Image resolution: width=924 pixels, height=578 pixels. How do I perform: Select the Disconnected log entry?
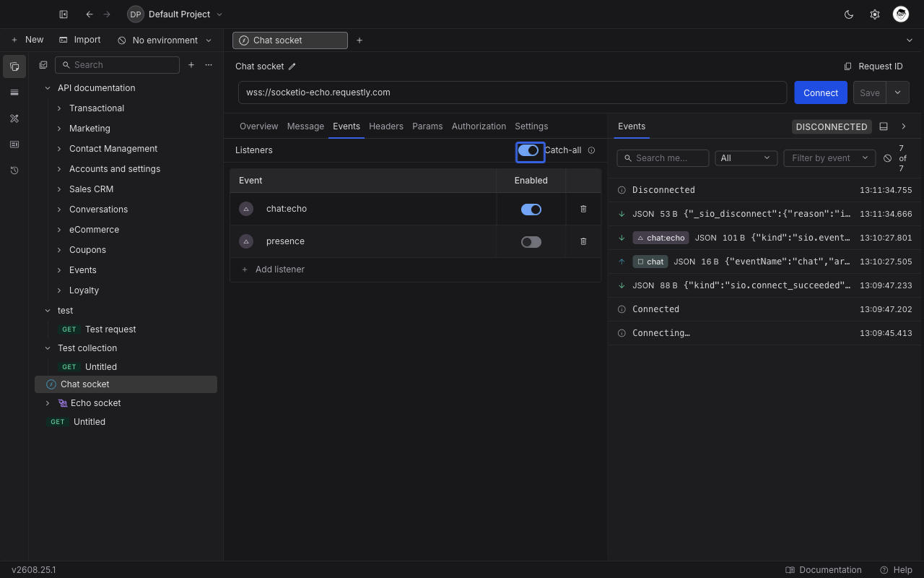pos(764,190)
